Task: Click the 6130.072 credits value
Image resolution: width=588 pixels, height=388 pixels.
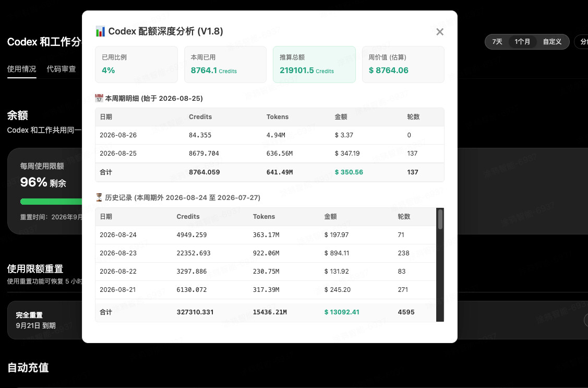Action: 191,290
